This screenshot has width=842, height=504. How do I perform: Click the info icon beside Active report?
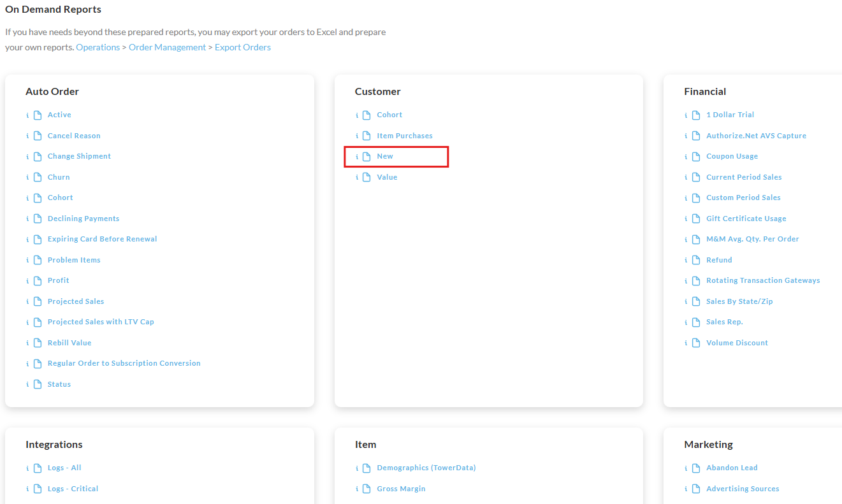27,115
